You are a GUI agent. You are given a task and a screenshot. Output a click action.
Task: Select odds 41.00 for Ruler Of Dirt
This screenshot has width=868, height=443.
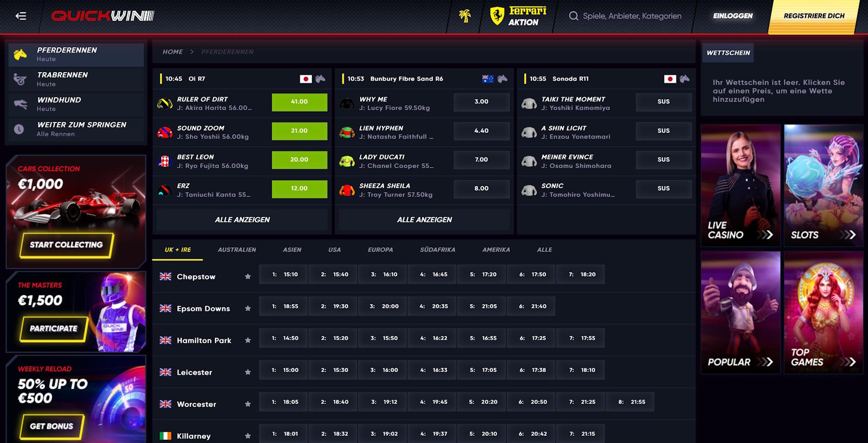pos(299,102)
